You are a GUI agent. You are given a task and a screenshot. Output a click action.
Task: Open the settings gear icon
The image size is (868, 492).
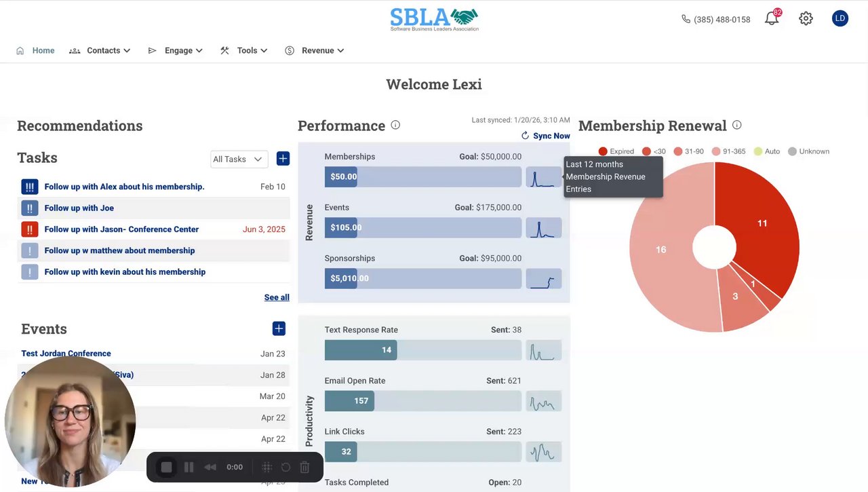pyautogui.click(x=806, y=19)
